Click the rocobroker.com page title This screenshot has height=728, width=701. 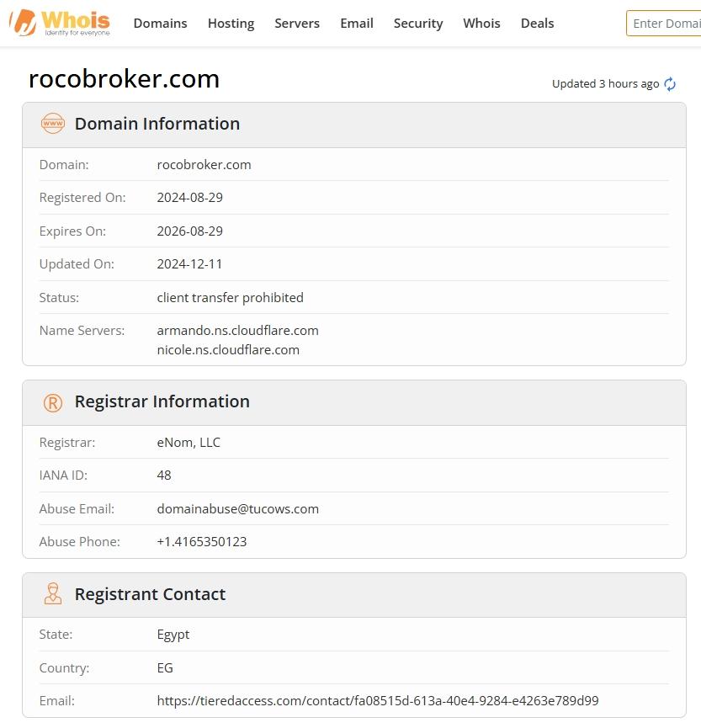point(124,79)
